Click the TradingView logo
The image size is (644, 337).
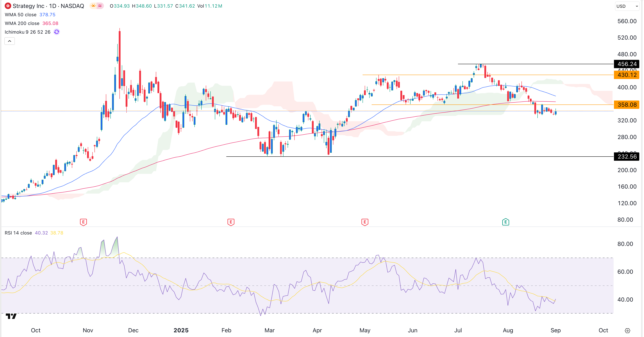click(11, 316)
